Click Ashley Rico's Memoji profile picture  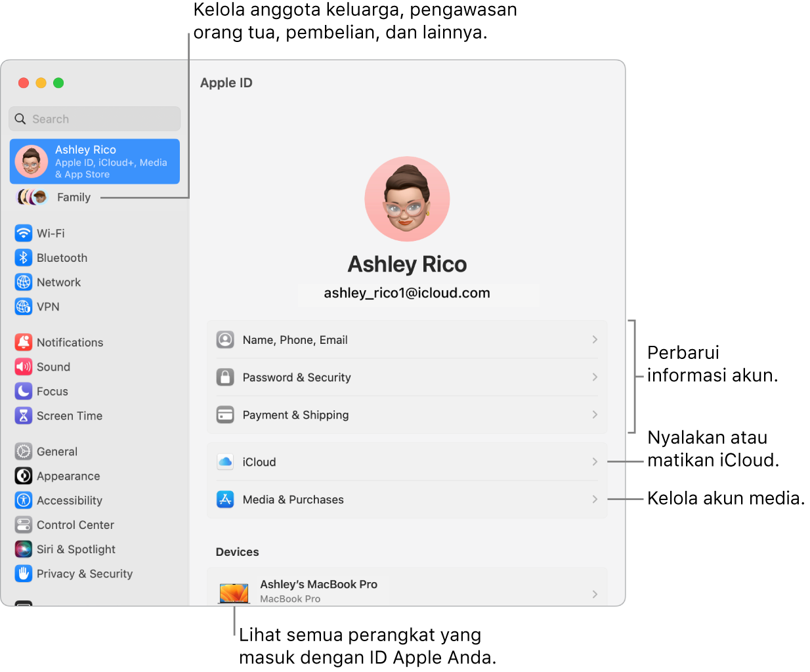(407, 199)
